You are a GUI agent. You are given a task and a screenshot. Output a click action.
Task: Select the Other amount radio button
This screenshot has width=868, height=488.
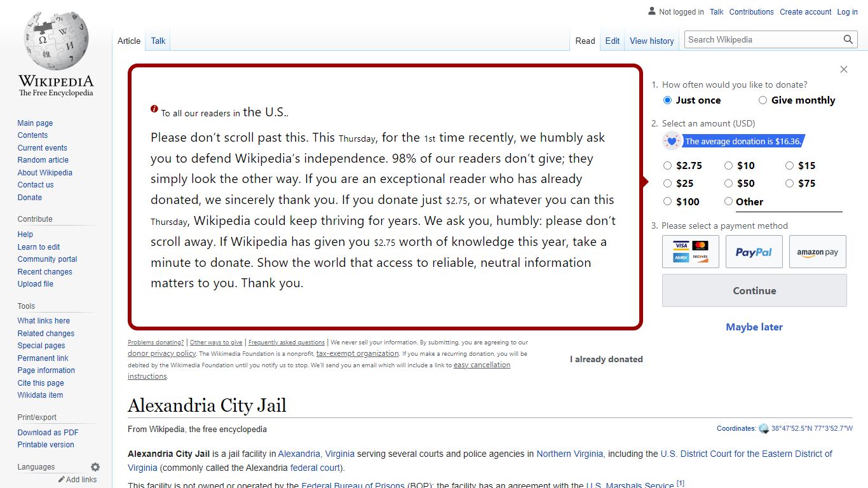point(728,201)
